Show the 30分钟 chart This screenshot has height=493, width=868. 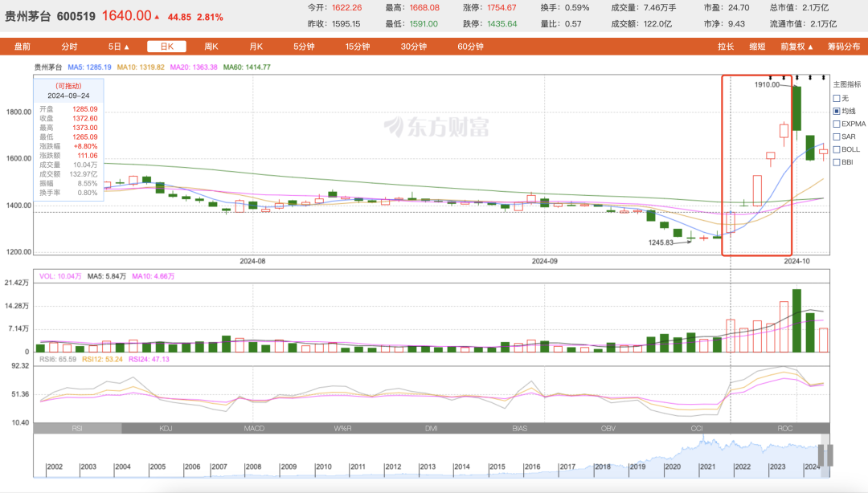(x=414, y=47)
